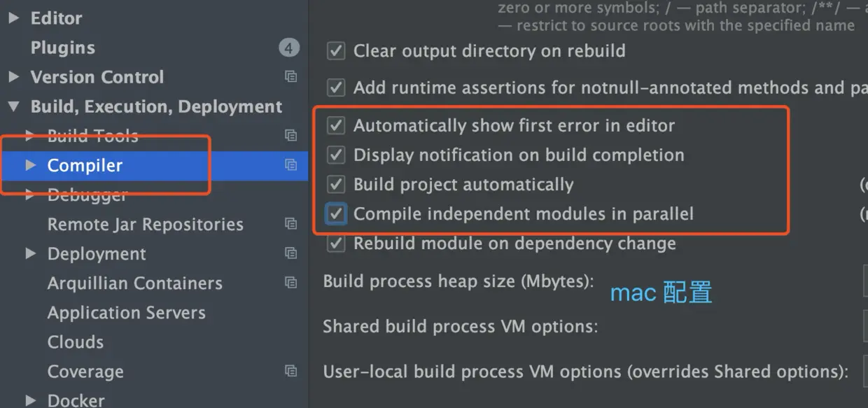Toggle Build project automatically checkbox
The image size is (868, 408).
click(x=337, y=185)
